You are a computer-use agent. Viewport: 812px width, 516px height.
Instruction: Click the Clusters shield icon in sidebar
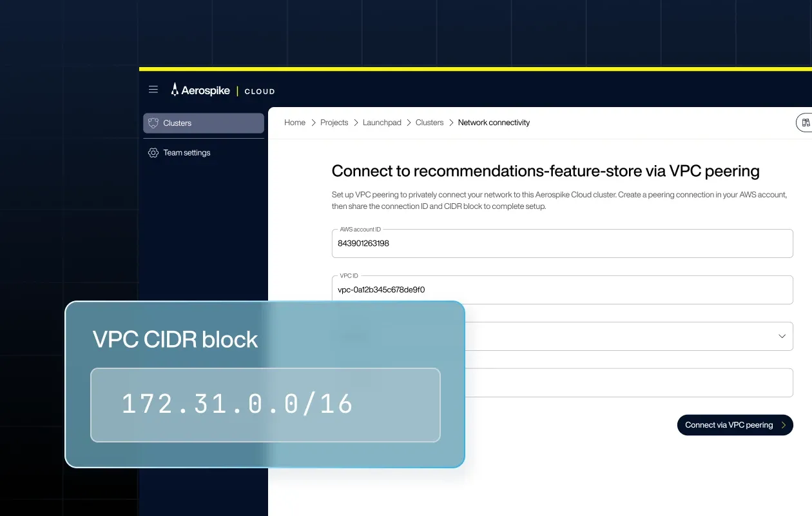(x=153, y=123)
